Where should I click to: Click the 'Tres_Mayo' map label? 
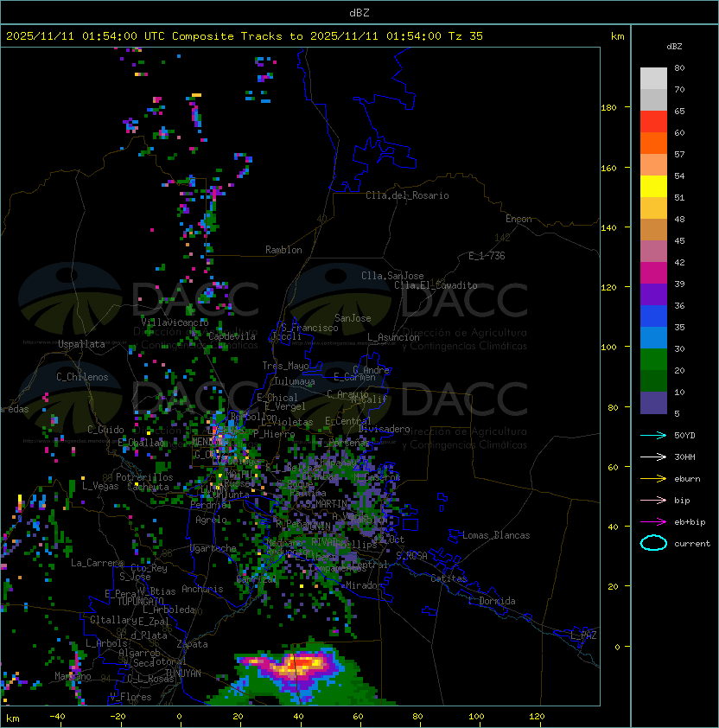(x=285, y=366)
